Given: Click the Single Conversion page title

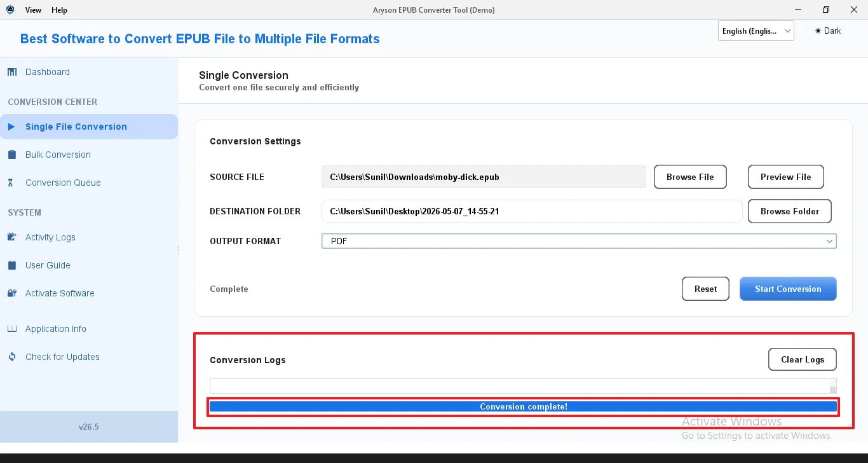Looking at the screenshot, I should pos(243,75).
